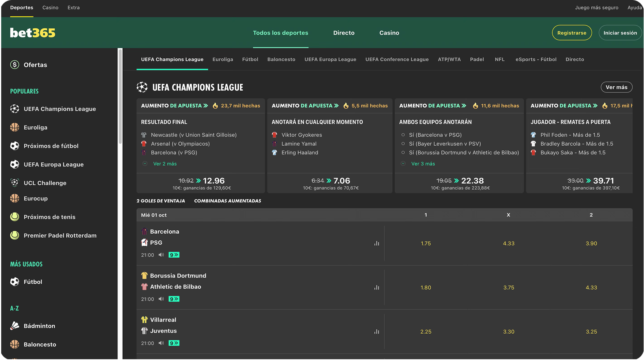This screenshot has height=360, width=644.
Task: Click the Iniciar sesión button
Action: click(x=620, y=33)
